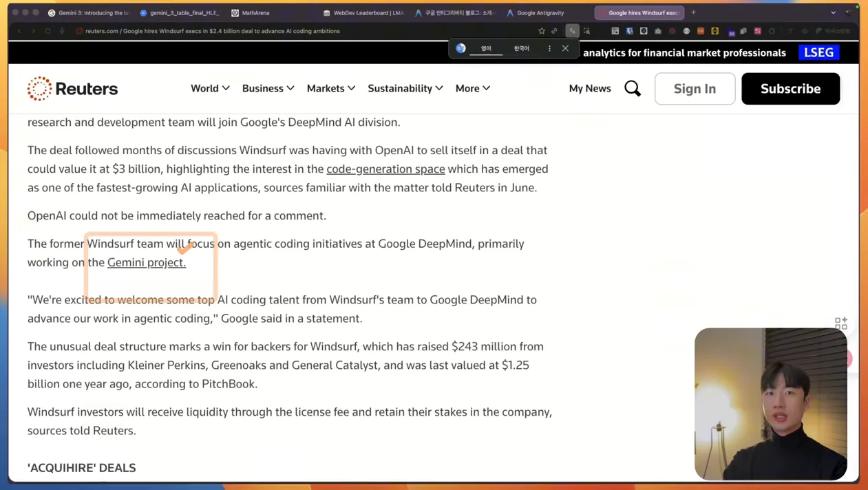Click the Google Translate logo in popup
The image size is (868, 490).
[x=461, y=48]
